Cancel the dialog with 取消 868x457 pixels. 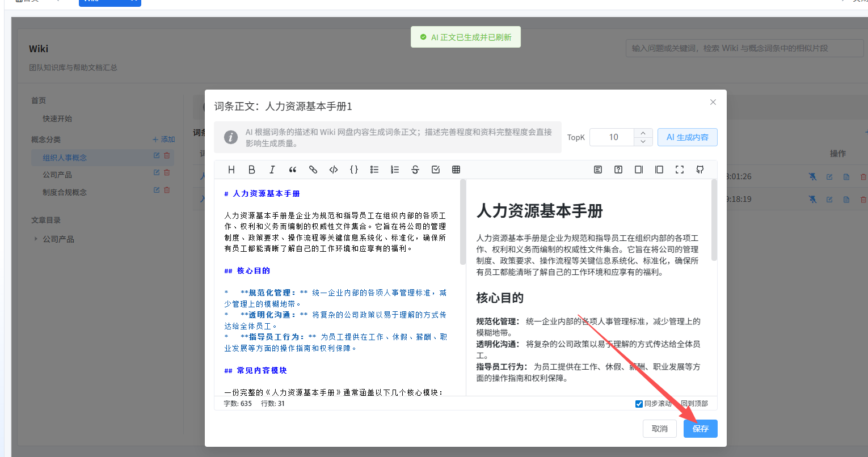(x=660, y=429)
